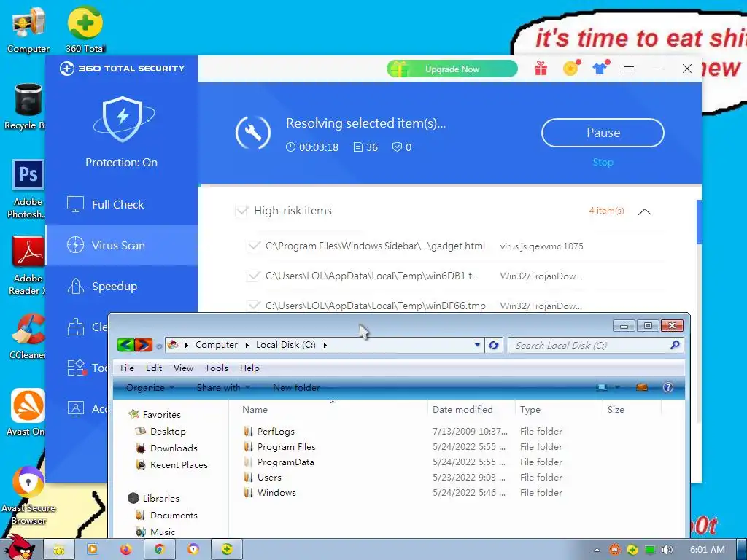Click the Explorer back arrow button
This screenshot has height=560, width=747.
[125, 344]
